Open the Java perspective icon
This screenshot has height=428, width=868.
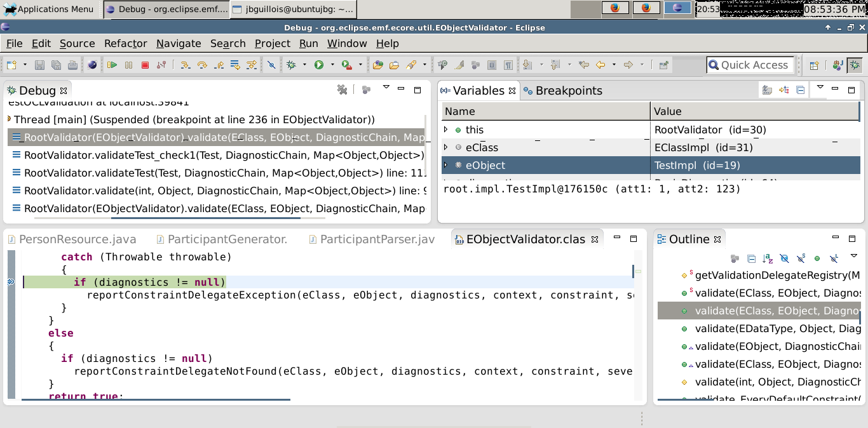point(837,65)
